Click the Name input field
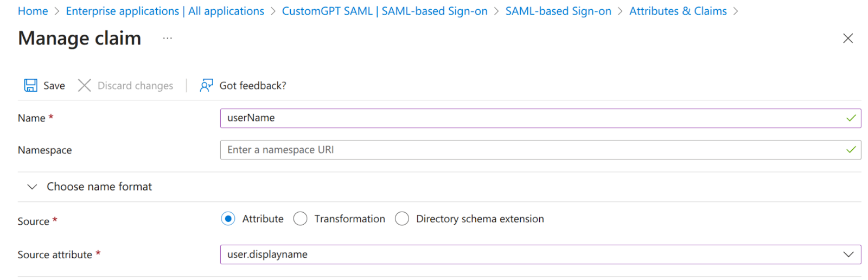This screenshot has width=868, height=280. (532, 118)
